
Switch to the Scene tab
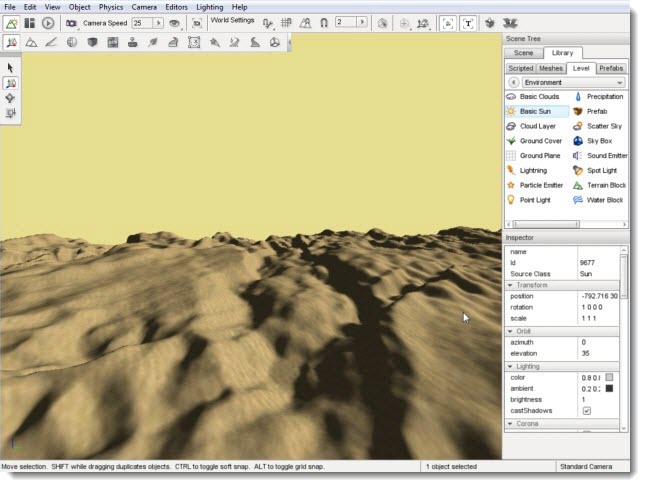click(523, 53)
